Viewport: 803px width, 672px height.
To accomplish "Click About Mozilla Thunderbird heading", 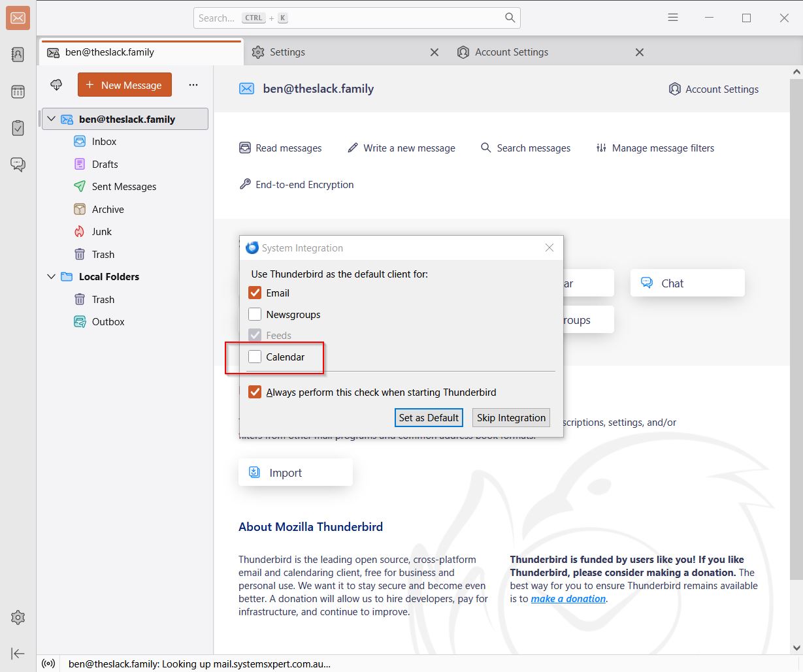I will [310, 527].
